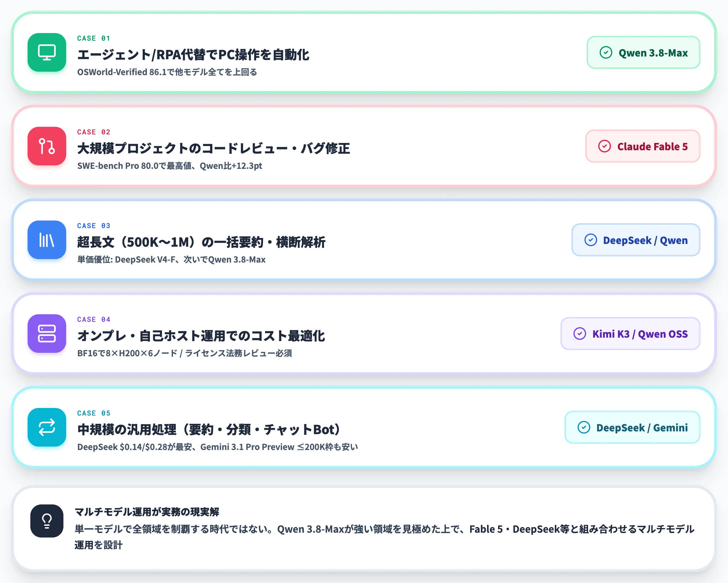This screenshot has height=583, width=728.
Task: Click the SWE-bench Pro 80.0 description text
Action: [x=170, y=166]
